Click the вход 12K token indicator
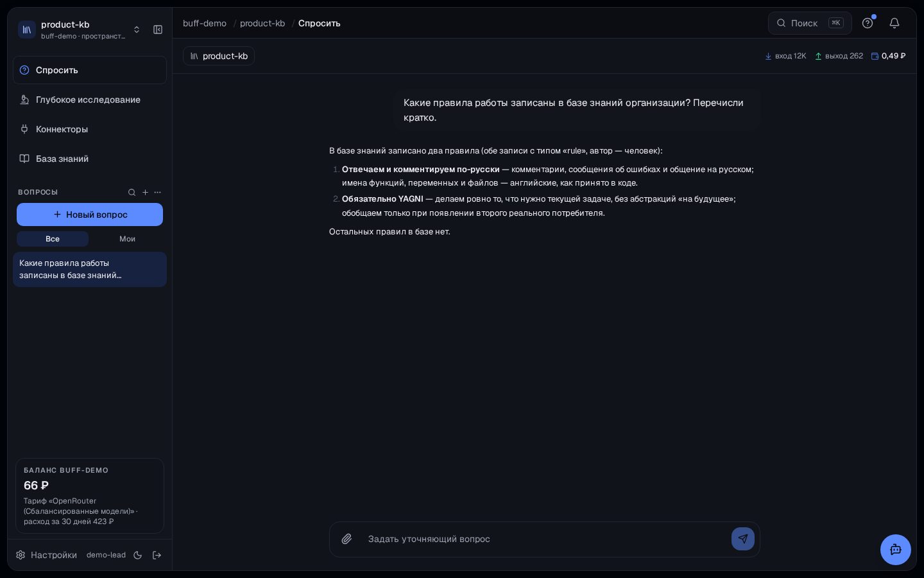This screenshot has height=578, width=924. pyautogui.click(x=785, y=56)
